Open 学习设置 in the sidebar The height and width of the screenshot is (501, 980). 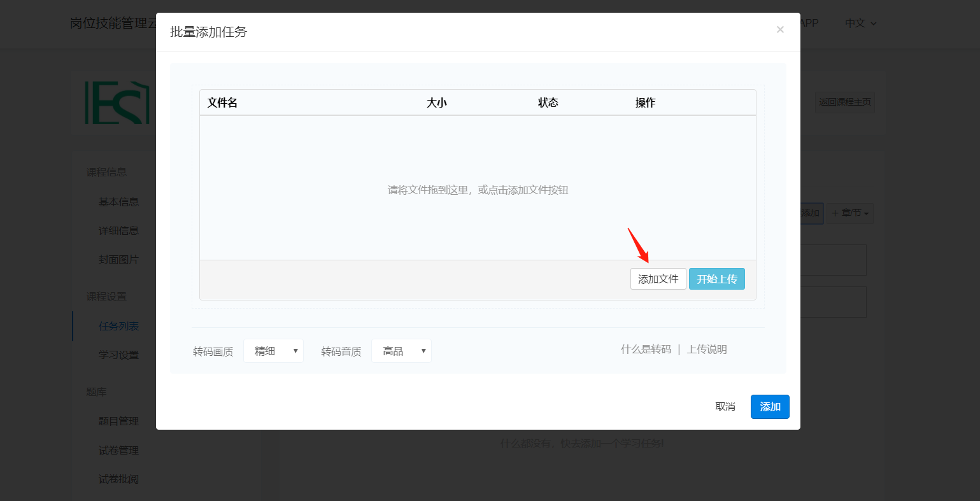click(x=118, y=355)
